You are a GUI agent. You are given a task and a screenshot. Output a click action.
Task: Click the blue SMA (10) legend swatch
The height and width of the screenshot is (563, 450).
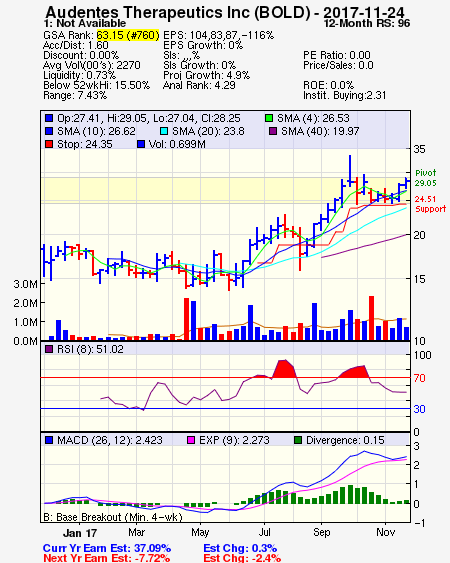click(49, 131)
